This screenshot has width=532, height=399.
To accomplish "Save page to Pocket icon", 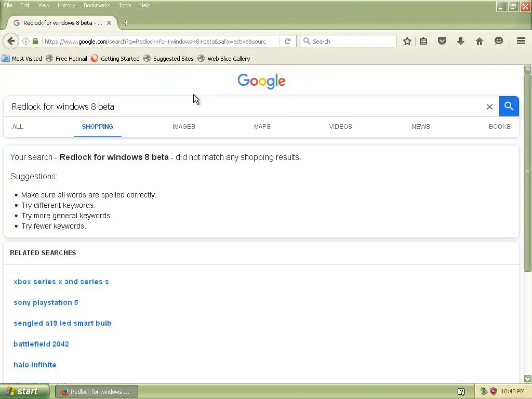I will 442,42.
